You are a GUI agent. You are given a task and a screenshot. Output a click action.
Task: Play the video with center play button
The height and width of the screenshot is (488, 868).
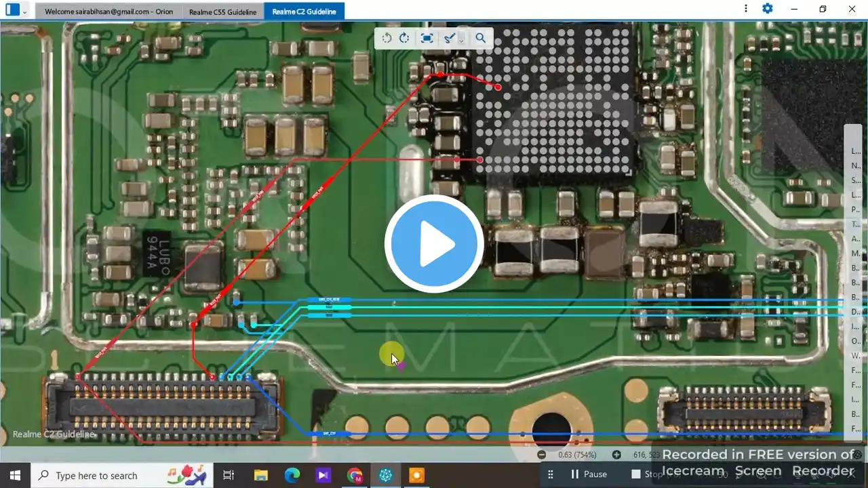[x=434, y=244]
